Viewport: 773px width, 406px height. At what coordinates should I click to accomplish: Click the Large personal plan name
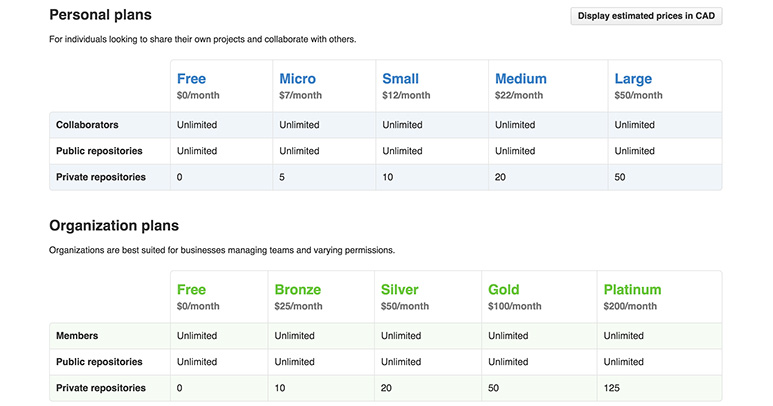[x=633, y=79]
